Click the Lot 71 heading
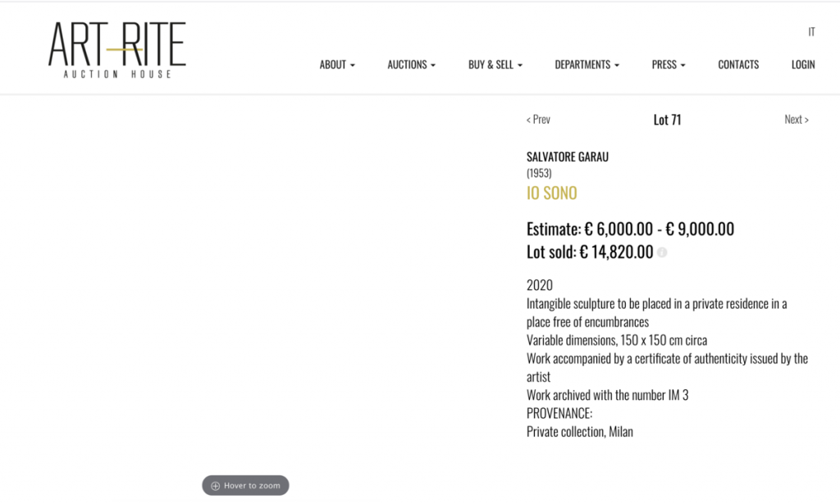 tap(667, 120)
